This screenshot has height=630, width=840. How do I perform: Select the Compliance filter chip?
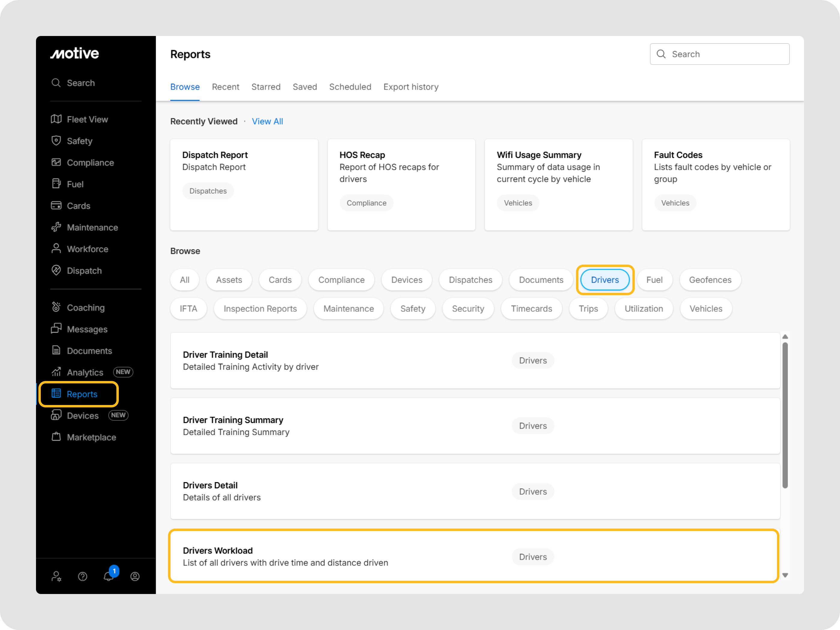pyautogui.click(x=341, y=280)
